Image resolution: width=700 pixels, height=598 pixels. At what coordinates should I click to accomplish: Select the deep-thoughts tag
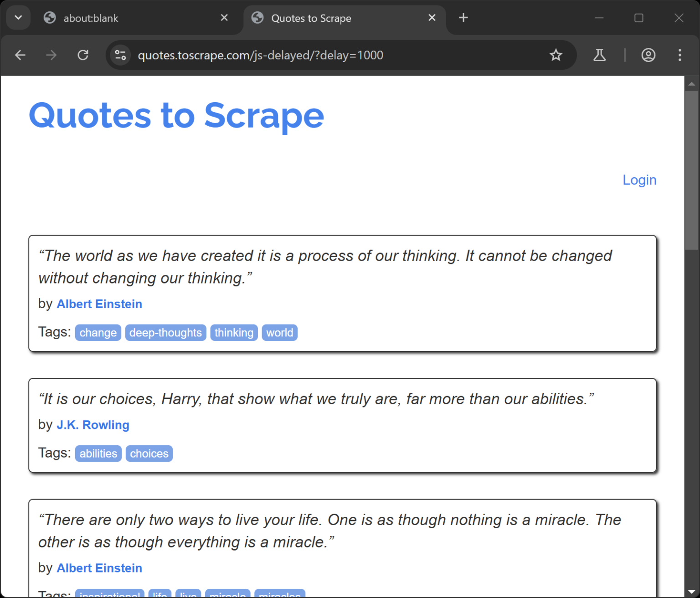(x=165, y=332)
